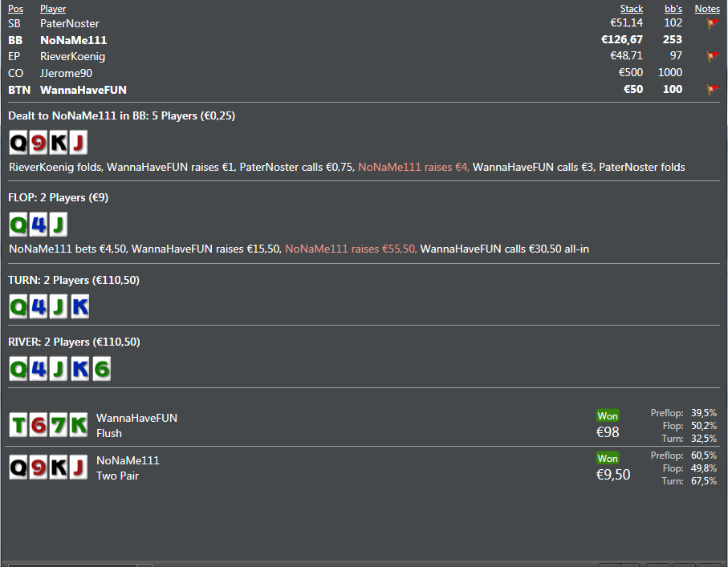Open the note flag for WannaHaveFUN
The image size is (728, 567).
710,90
